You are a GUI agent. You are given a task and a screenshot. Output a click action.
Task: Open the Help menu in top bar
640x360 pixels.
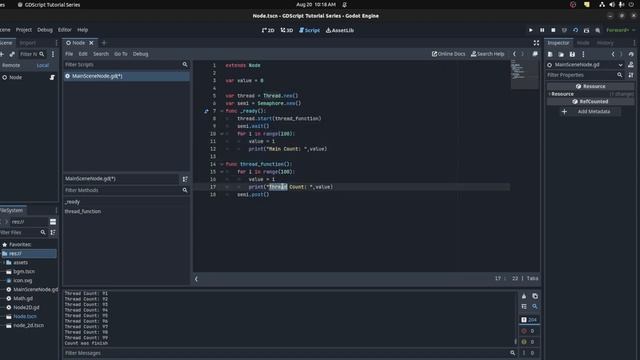82,30
